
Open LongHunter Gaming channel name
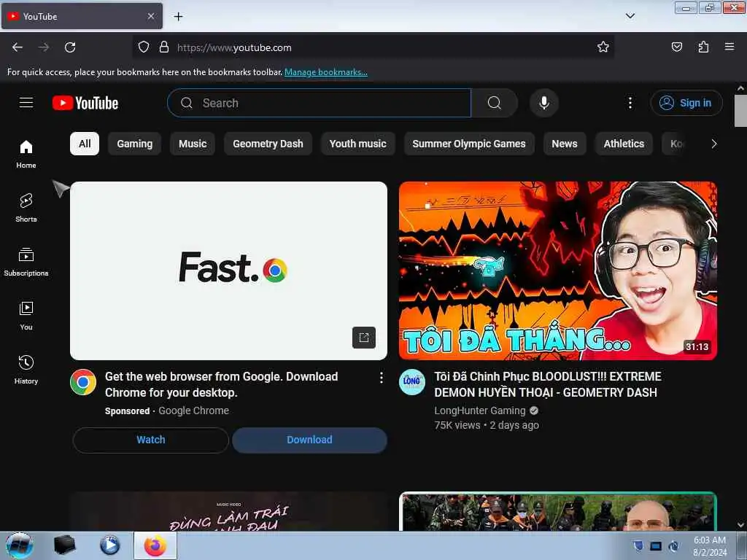pyautogui.click(x=480, y=411)
